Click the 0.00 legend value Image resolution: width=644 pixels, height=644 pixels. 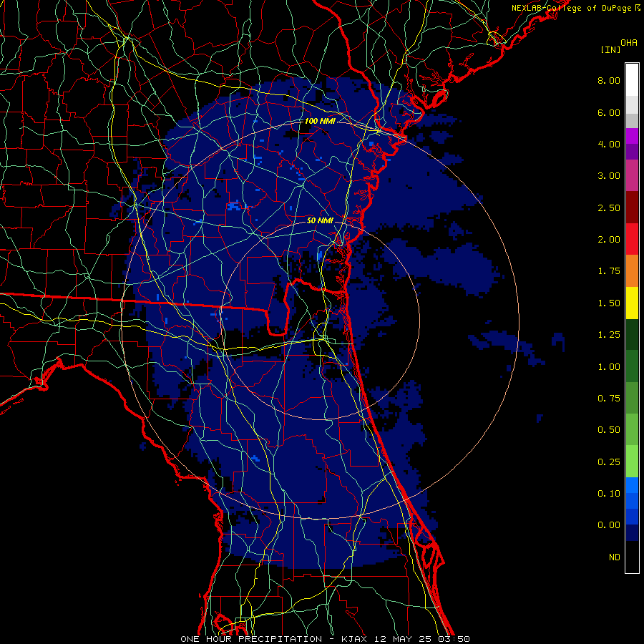click(609, 525)
